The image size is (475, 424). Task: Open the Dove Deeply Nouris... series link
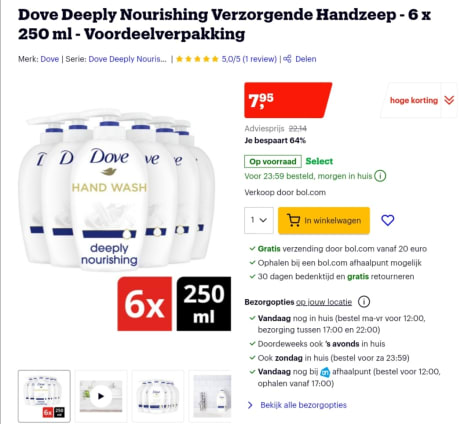[127, 59]
